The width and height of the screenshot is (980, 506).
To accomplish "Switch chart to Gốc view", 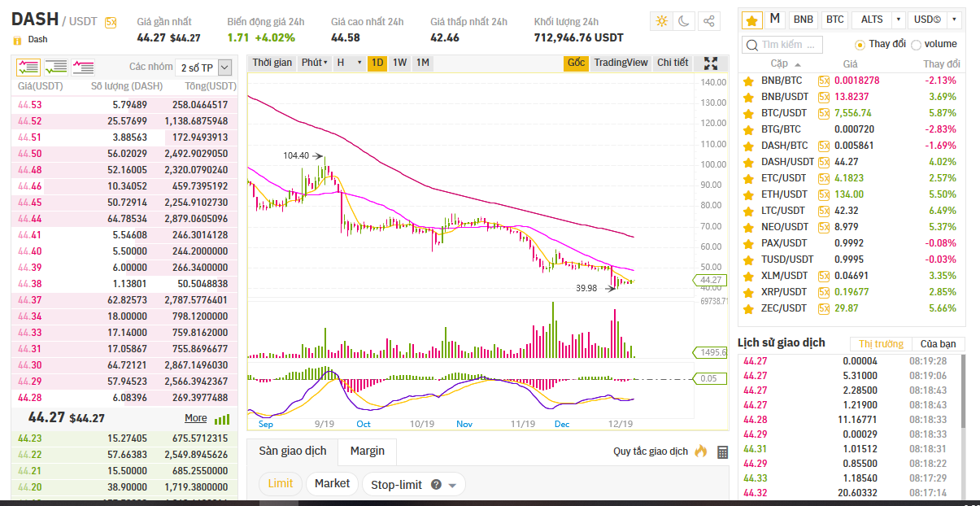I will [577, 63].
